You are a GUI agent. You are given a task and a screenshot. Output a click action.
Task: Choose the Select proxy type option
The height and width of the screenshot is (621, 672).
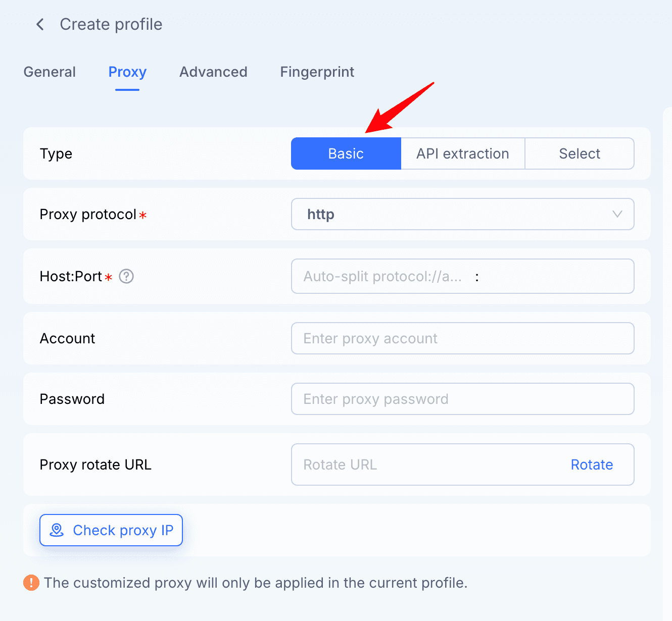[579, 153]
